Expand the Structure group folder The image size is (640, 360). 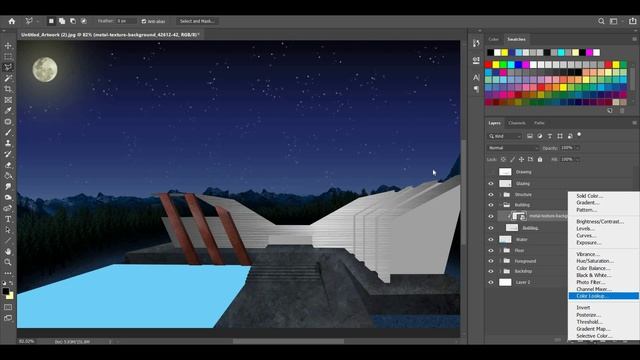pos(500,195)
